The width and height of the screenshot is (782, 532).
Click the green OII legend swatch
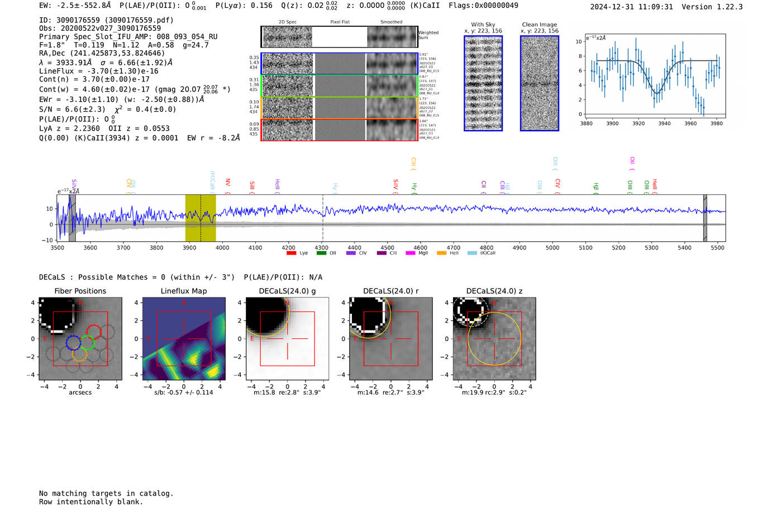pos(321,253)
